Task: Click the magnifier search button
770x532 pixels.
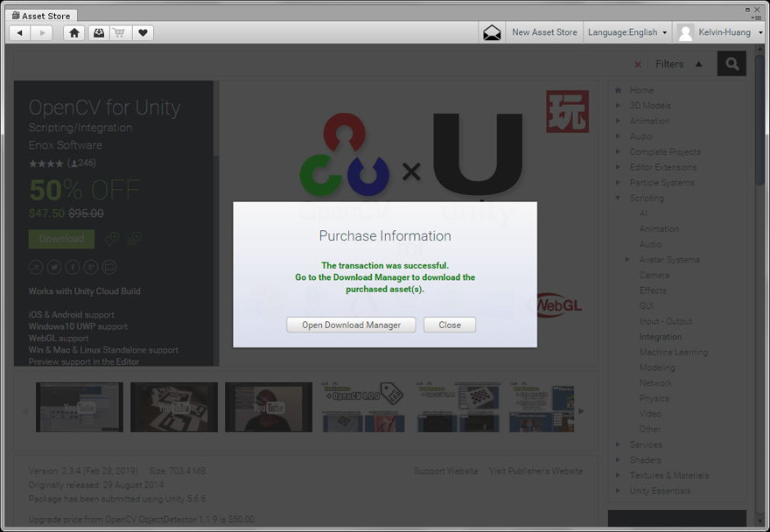Action: click(x=731, y=63)
